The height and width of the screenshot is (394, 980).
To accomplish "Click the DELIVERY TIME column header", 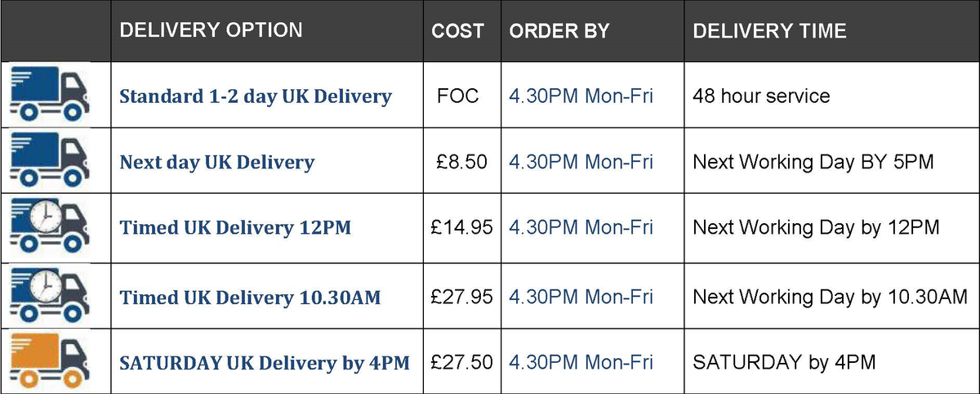I will [x=769, y=32].
